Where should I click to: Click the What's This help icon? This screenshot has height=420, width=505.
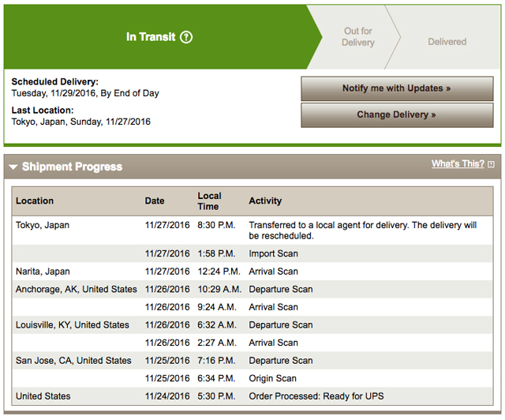491,164
